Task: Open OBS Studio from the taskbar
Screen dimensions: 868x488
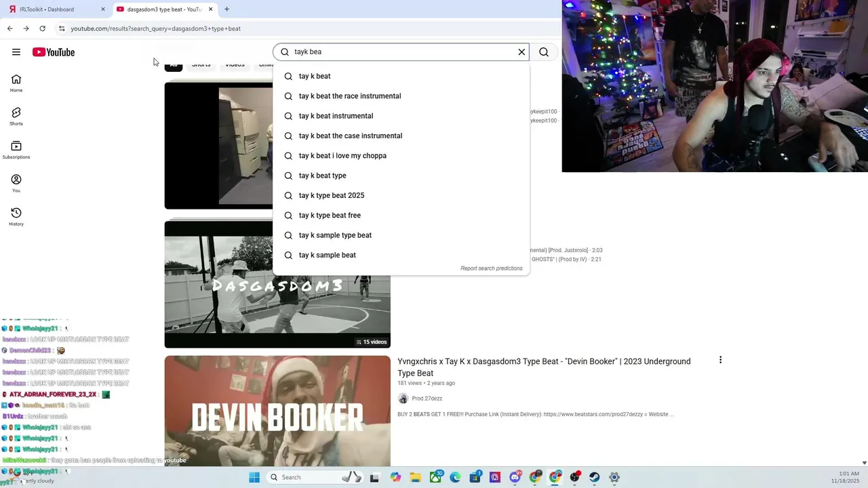Action: [x=575, y=477]
